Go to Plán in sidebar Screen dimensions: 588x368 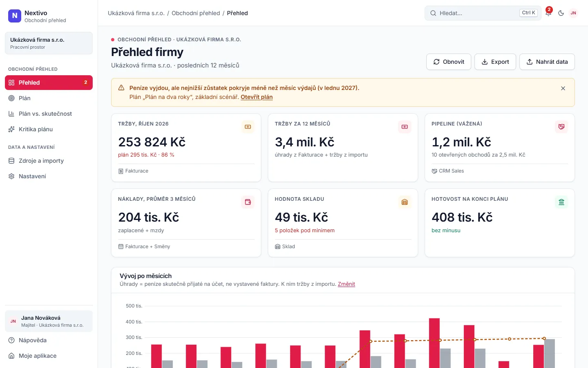49,98
